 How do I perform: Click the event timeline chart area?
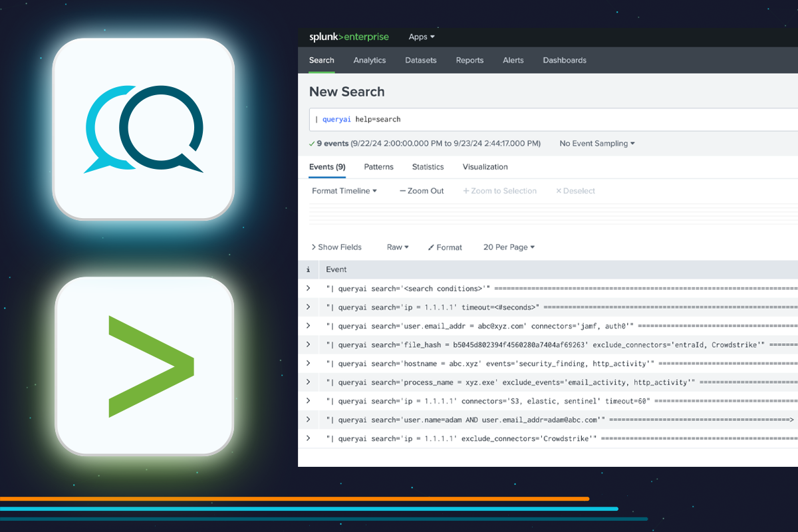pyautogui.click(x=553, y=215)
